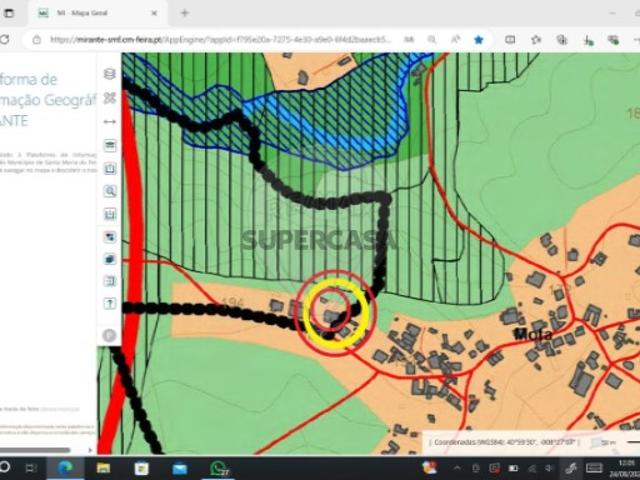Viewport: 640px width, 480px height.
Task: Open File Explorer from taskbar
Action: 103,467
